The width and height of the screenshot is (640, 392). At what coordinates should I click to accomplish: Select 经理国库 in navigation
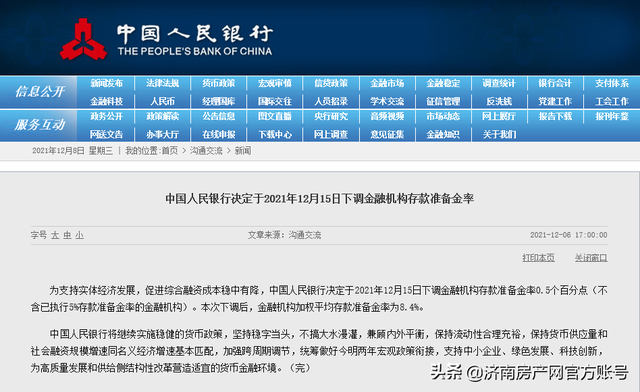click(218, 101)
